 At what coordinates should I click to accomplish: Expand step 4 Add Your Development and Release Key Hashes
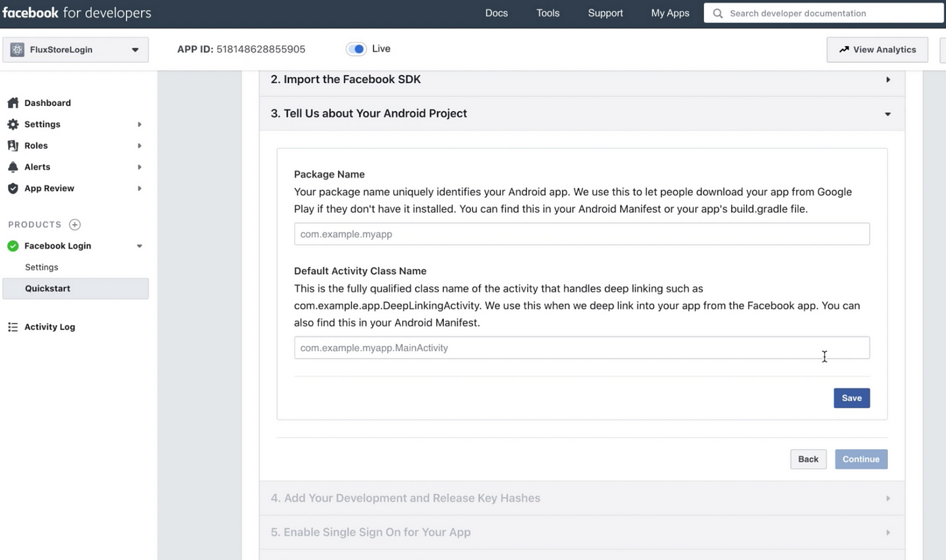[x=582, y=499]
